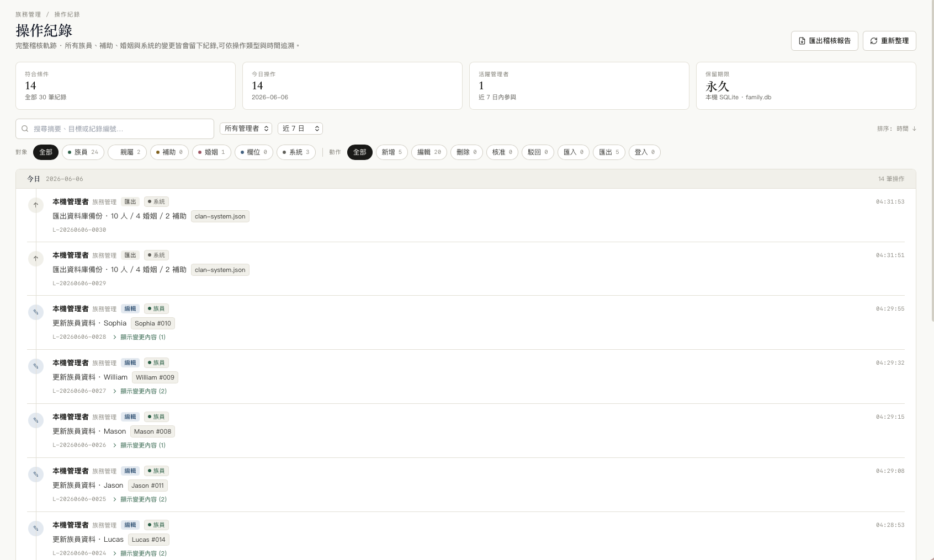Click the 重新整理 button
This screenshot has height=560, width=934.
889,41
